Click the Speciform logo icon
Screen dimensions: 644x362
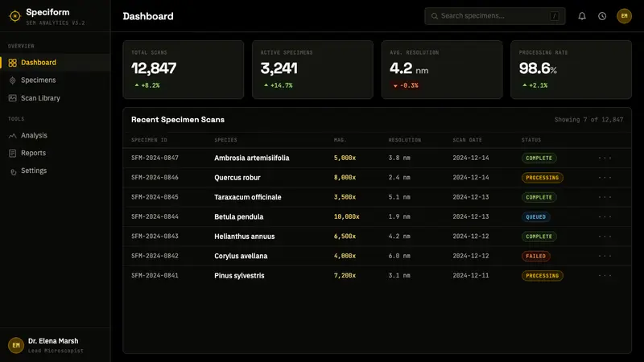[14, 16]
